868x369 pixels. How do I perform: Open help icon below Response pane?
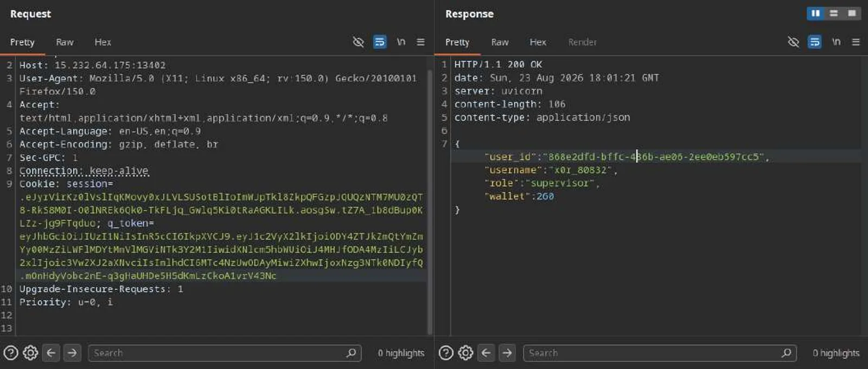coord(446,353)
